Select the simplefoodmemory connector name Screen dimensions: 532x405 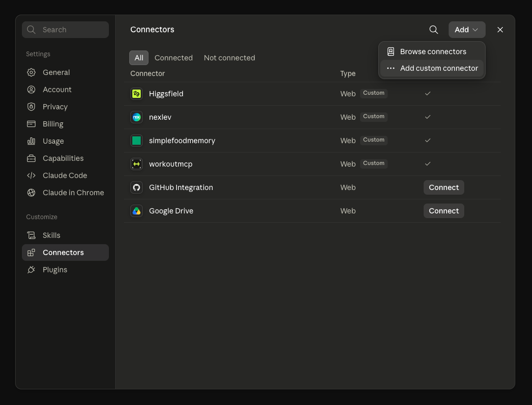(x=182, y=141)
